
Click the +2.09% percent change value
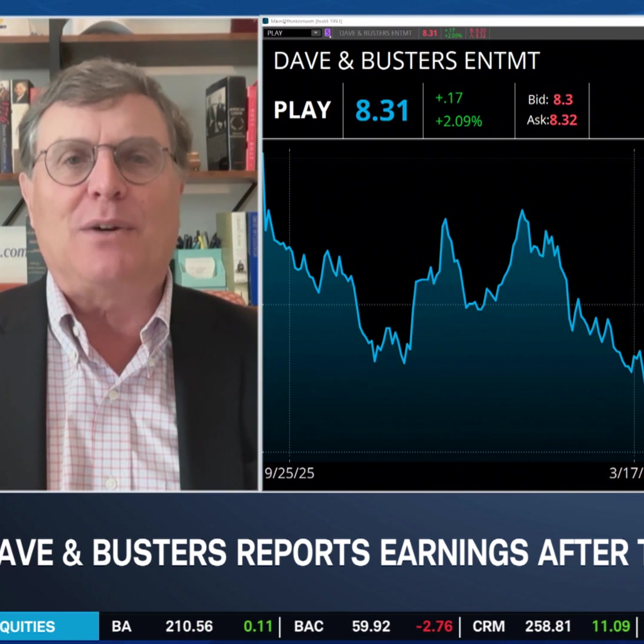459,121
